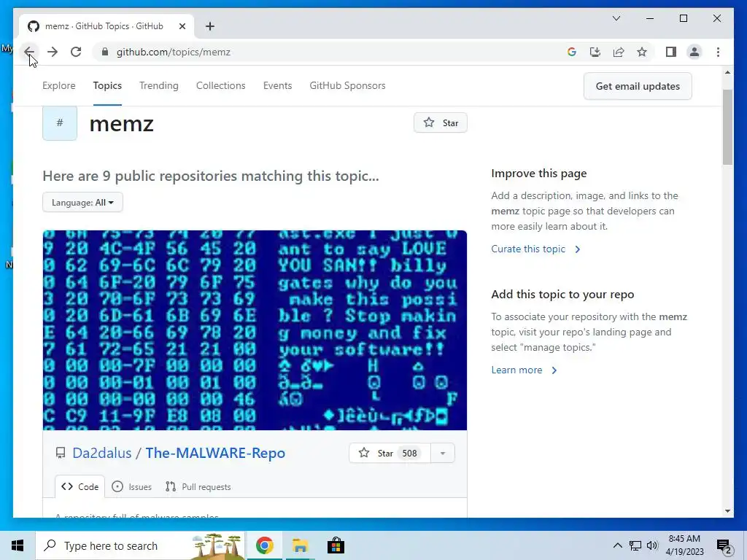The height and width of the screenshot is (560, 747).
Task: Open the Chrome profile avatar
Action: [x=694, y=52]
